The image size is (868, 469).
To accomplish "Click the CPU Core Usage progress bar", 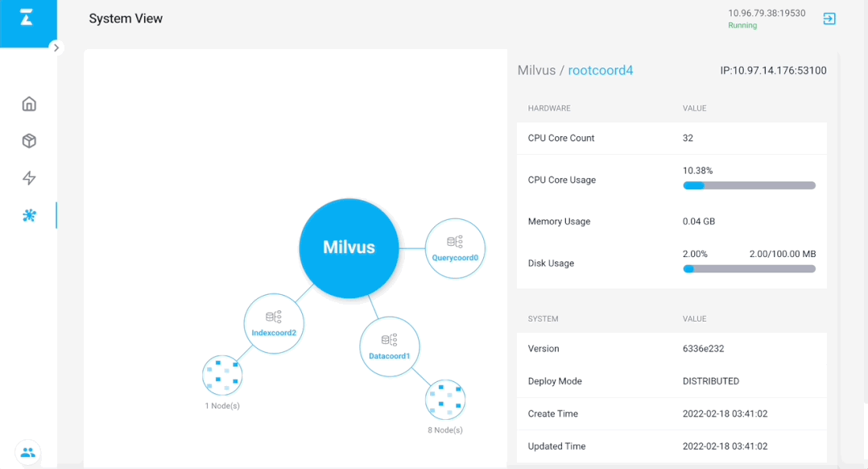I will pos(749,185).
